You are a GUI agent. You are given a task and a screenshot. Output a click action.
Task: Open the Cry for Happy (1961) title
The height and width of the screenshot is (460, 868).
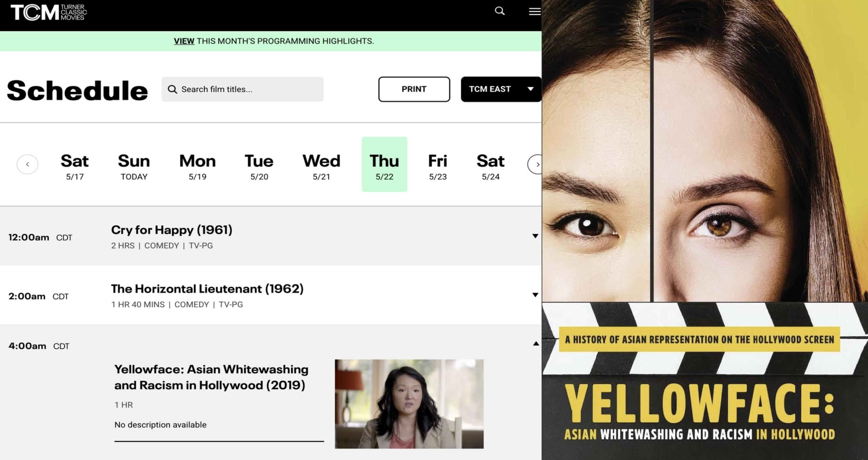[x=172, y=230]
